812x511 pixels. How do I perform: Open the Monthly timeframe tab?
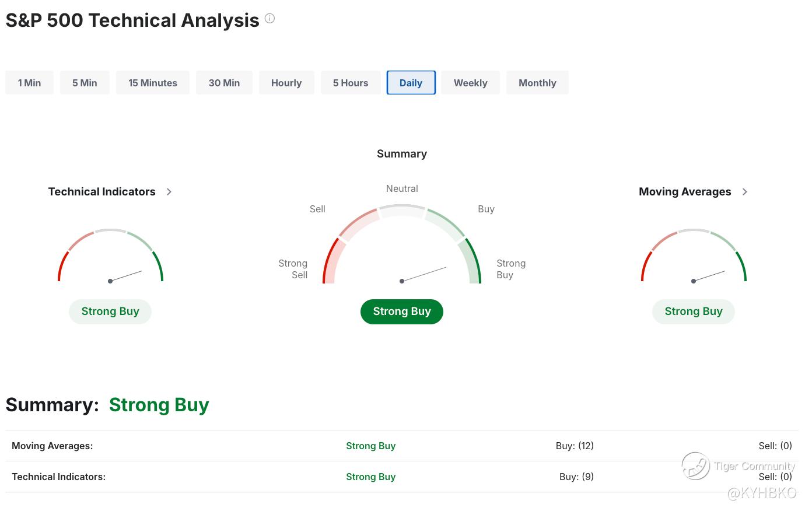coord(537,83)
